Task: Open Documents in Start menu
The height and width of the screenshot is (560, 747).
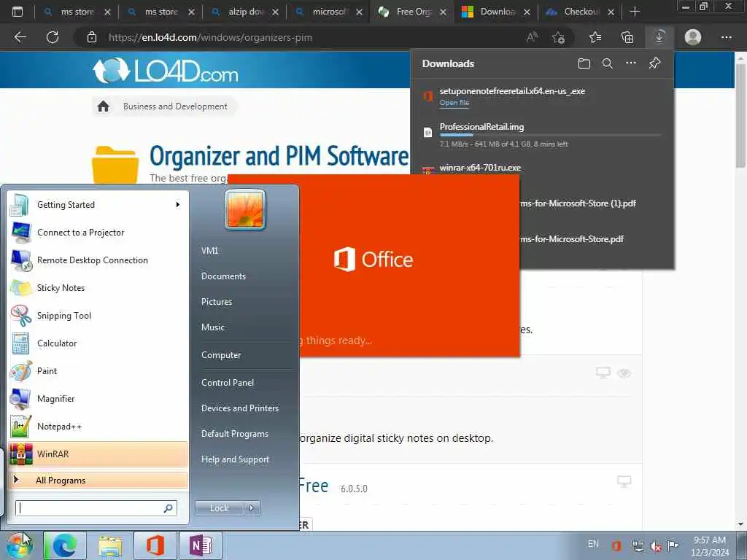Action: [x=223, y=276]
